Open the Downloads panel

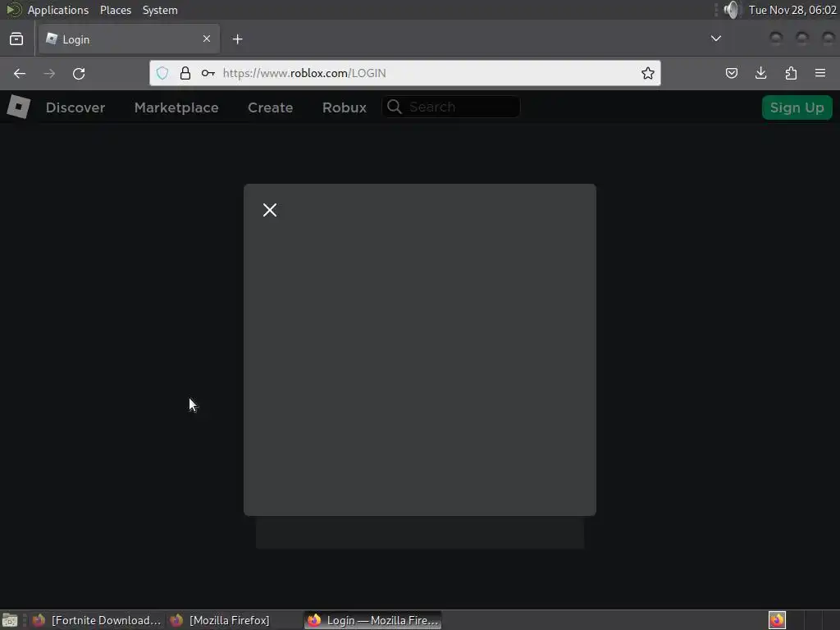(x=760, y=73)
